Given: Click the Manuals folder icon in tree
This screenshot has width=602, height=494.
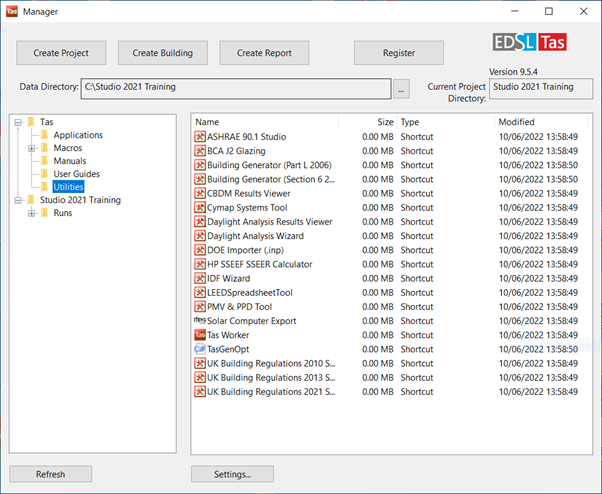Looking at the screenshot, I should pos(45,161).
